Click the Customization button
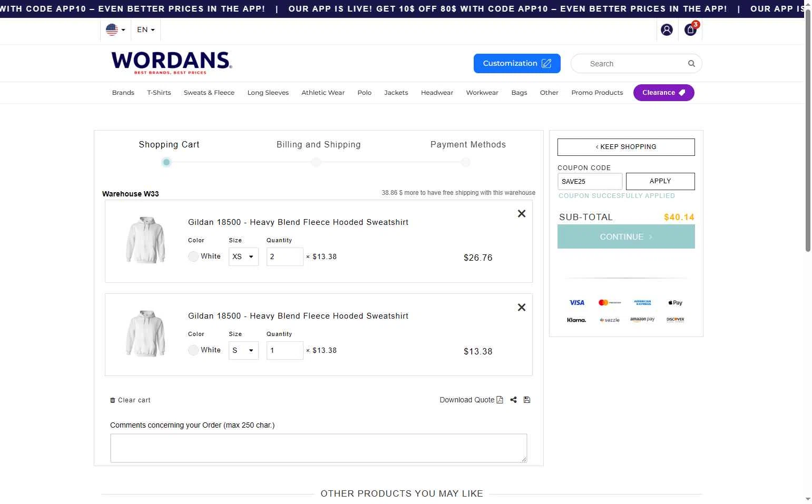The image size is (812, 504). tap(517, 63)
